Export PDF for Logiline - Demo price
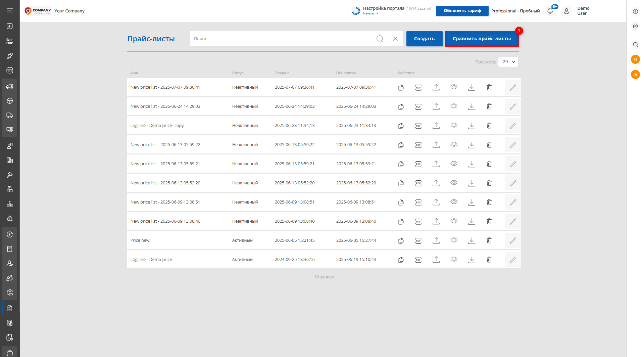 pyautogui.click(x=418, y=260)
